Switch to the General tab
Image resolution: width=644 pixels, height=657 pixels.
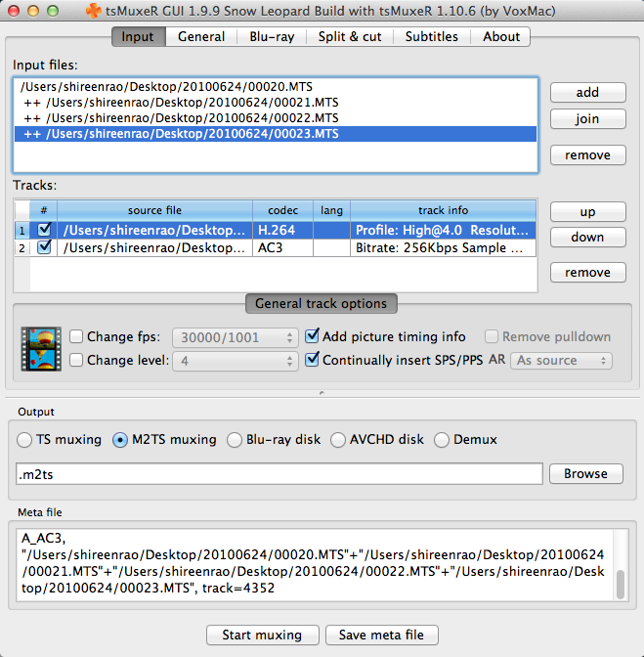point(201,37)
